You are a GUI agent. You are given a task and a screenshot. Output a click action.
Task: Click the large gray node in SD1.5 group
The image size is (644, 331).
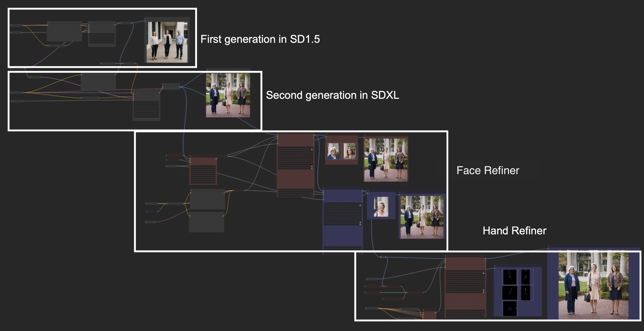[64, 31]
